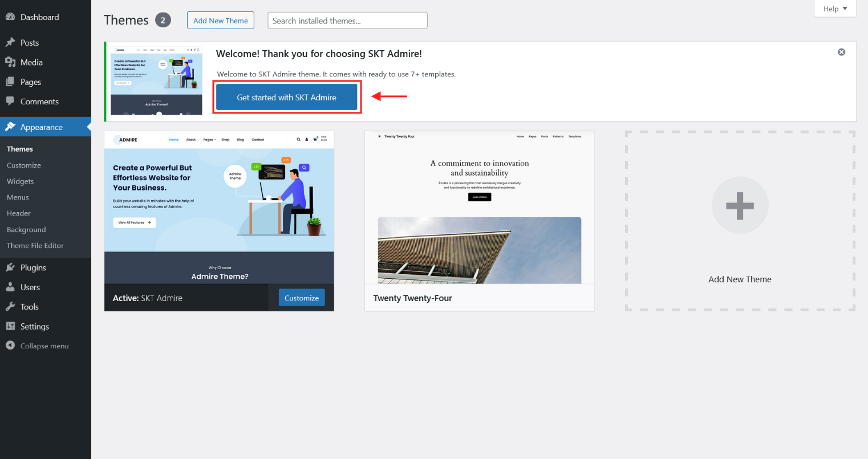
Task: Click the Media icon in sidebar
Action: (10, 62)
